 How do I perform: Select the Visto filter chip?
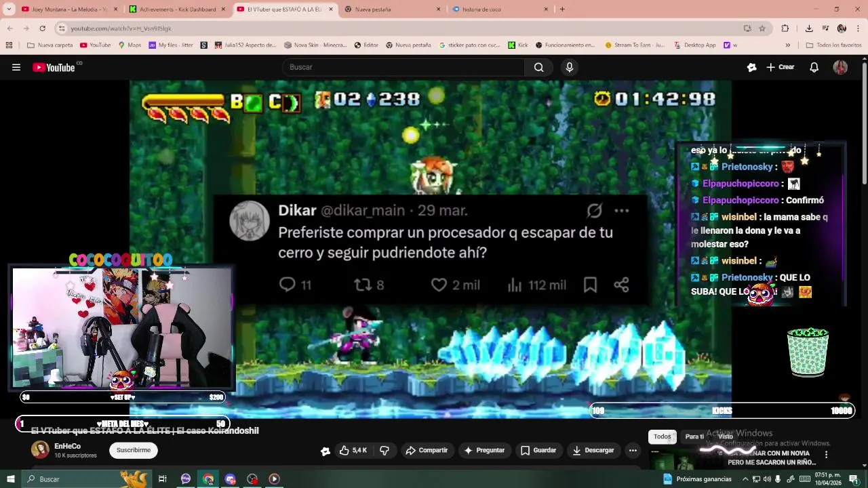(x=726, y=436)
